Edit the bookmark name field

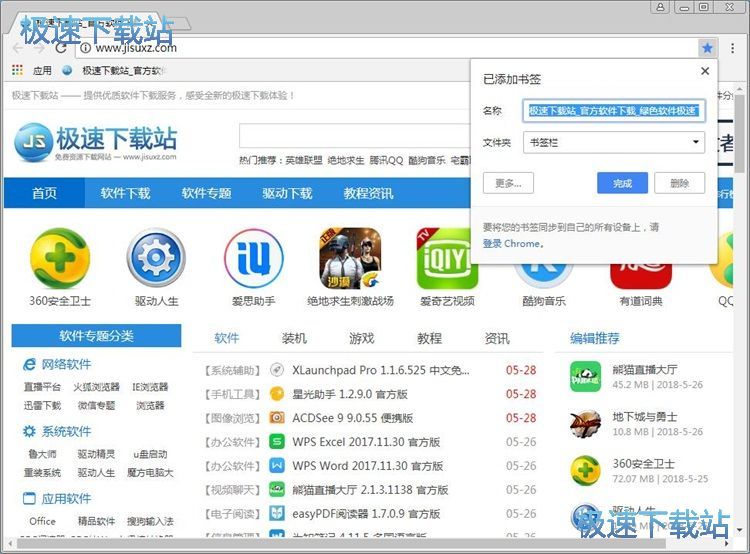[x=614, y=111]
